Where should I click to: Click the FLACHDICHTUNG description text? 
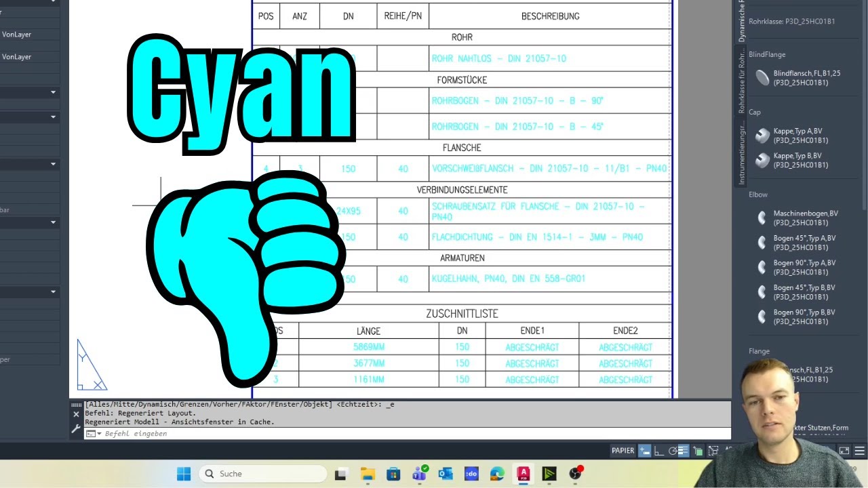(x=537, y=237)
